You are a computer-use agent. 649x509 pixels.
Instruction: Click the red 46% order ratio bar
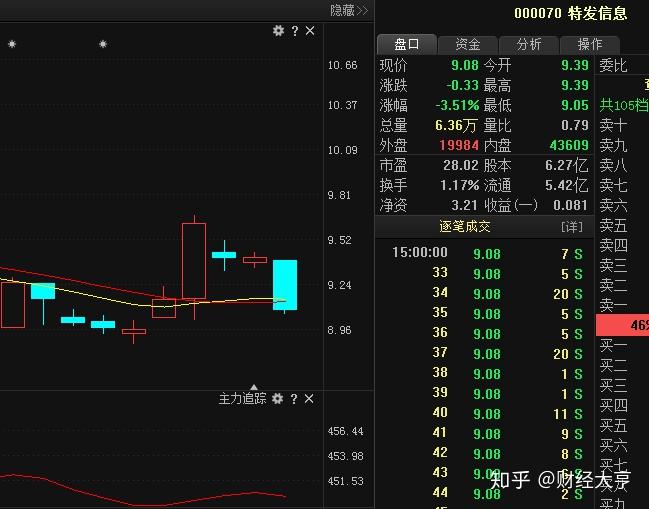click(622, 325)
